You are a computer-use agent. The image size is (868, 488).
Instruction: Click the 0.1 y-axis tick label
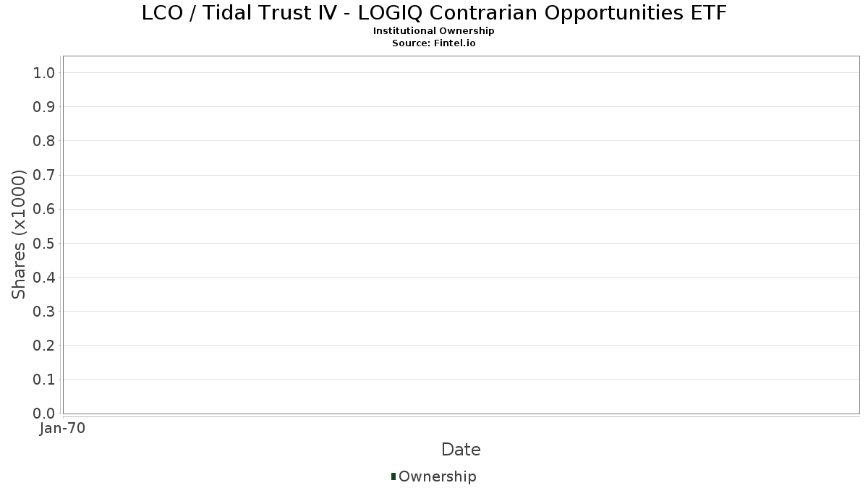click(x=44, y=380)
